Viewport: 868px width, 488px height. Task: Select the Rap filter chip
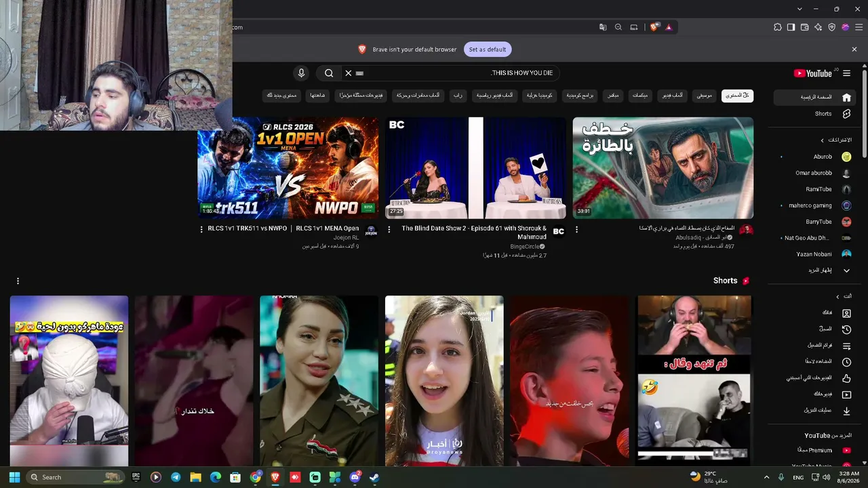click(458, 96)
